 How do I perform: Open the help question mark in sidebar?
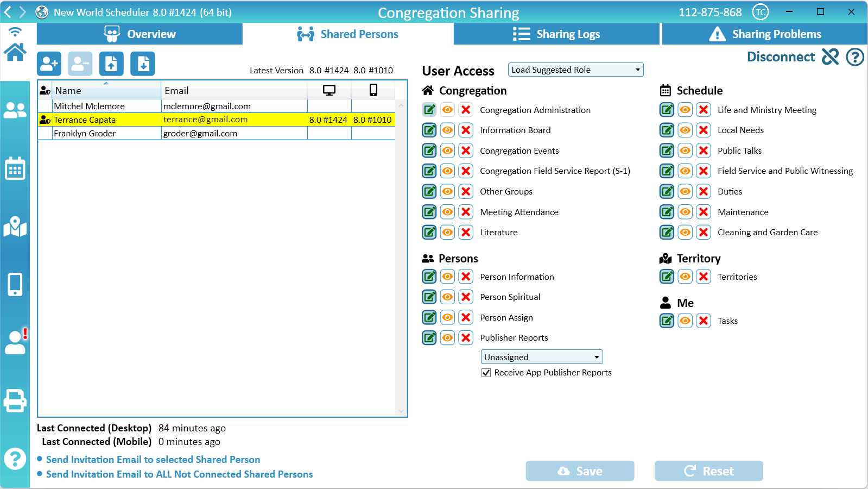pos(15,459)
